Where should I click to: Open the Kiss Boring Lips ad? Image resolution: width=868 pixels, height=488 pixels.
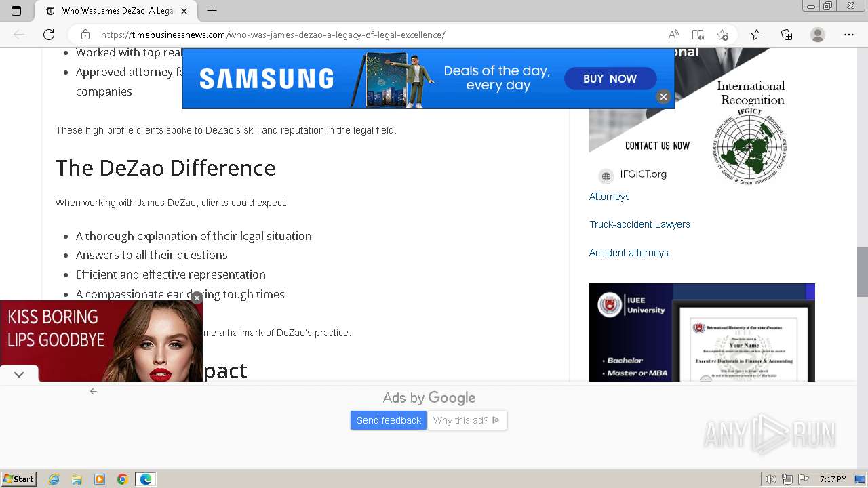coord(102,340)
